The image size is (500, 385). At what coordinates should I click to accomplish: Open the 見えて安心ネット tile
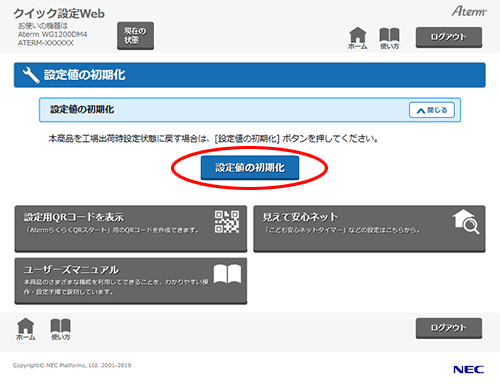click(369, 229)
